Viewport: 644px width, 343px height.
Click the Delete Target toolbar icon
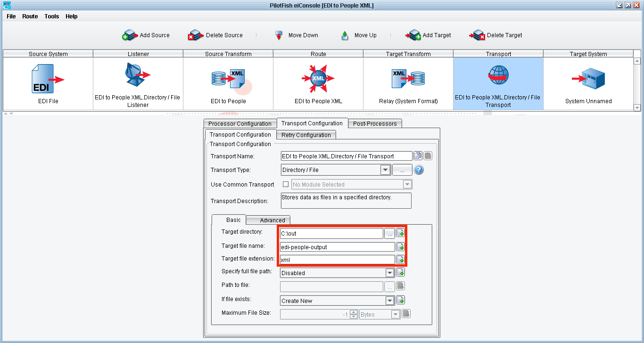point(477,35)
